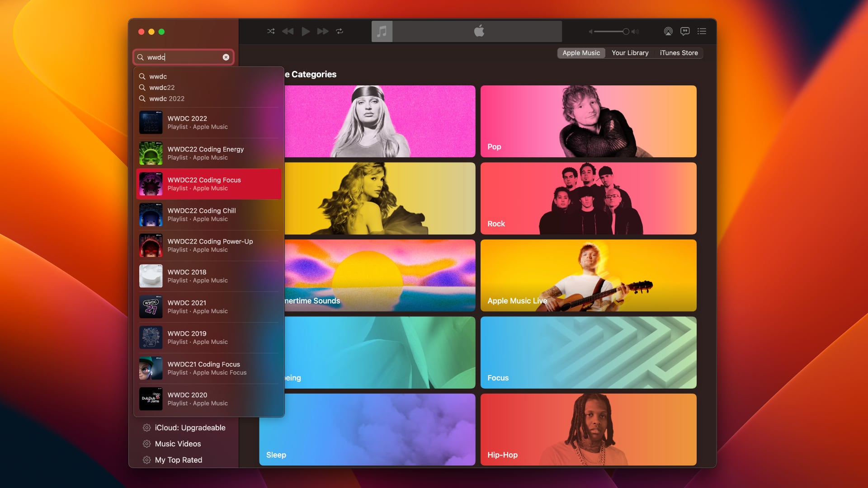Toggle repeat mode
Screen dimensions: 868x488
point(340,31)
